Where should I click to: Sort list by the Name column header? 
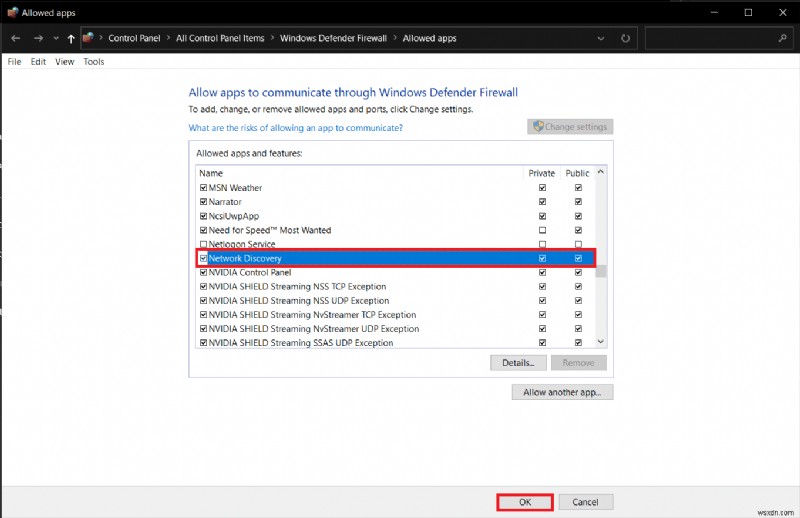point(359,173)
